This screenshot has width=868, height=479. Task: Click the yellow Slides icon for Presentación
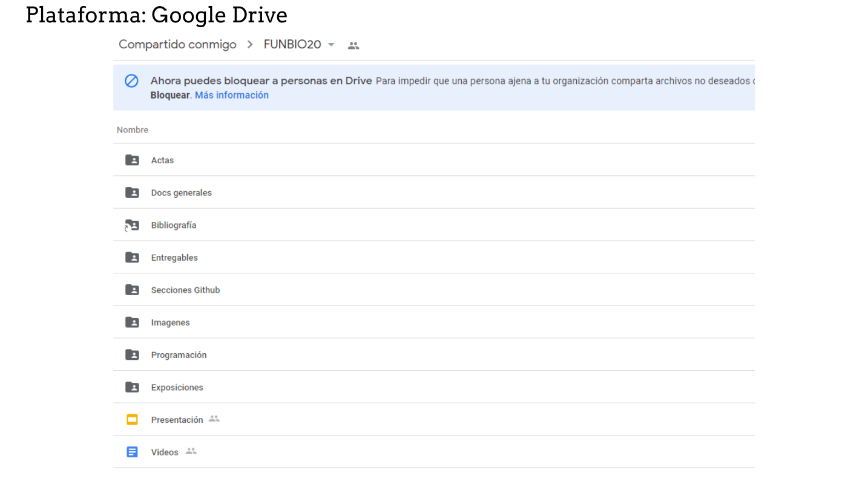132,420
